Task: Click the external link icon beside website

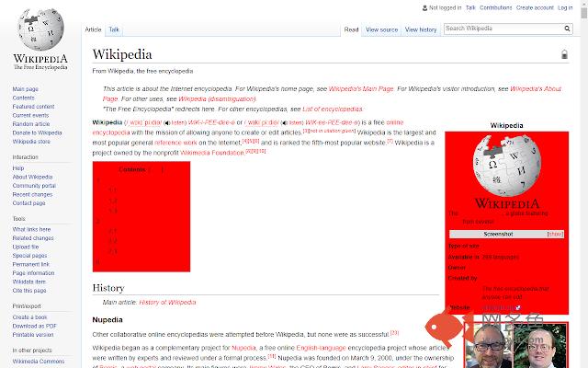Action: (x=518, y=307)
